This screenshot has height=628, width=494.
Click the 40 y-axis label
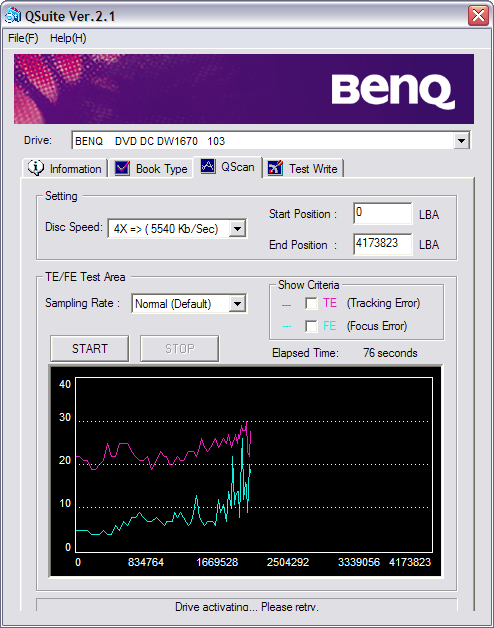click(65, 384)
